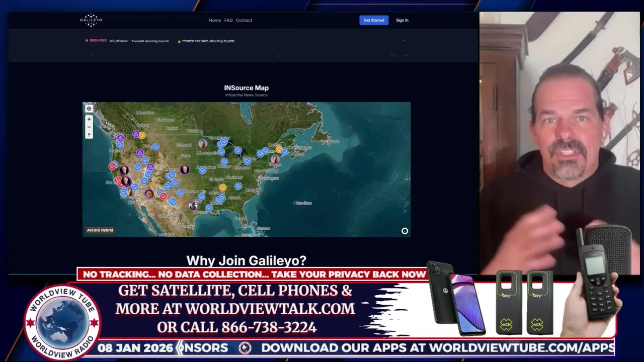The image size is (644, 362).
Task: Click the locate-me map button
Action: click(89, 109)
